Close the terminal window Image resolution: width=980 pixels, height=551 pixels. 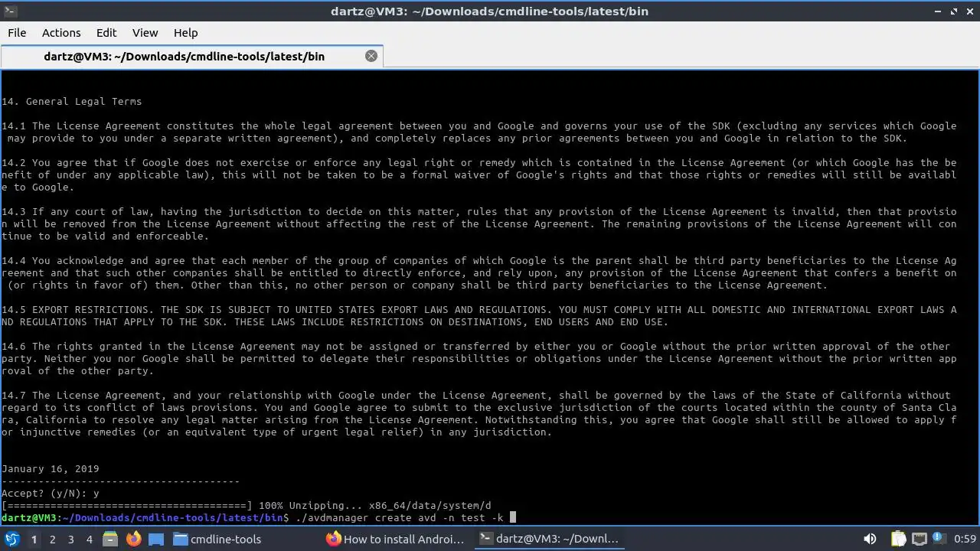point(969,11)
